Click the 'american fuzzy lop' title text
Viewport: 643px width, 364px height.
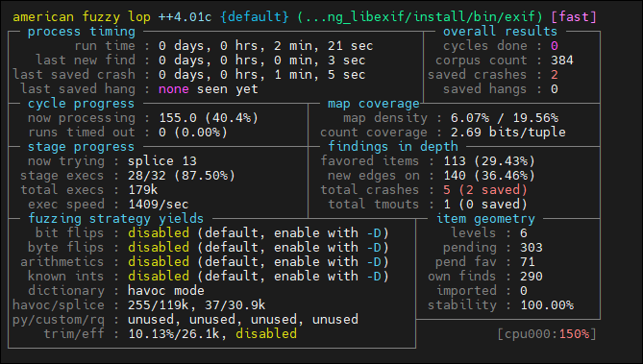click(x=82, y=16)
